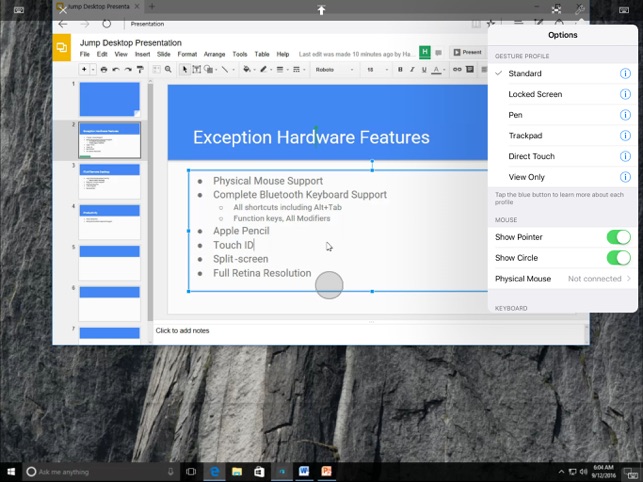This screenshot has height=482, width=643.
Task: Click the Present button
Action: tap(467, 52)
